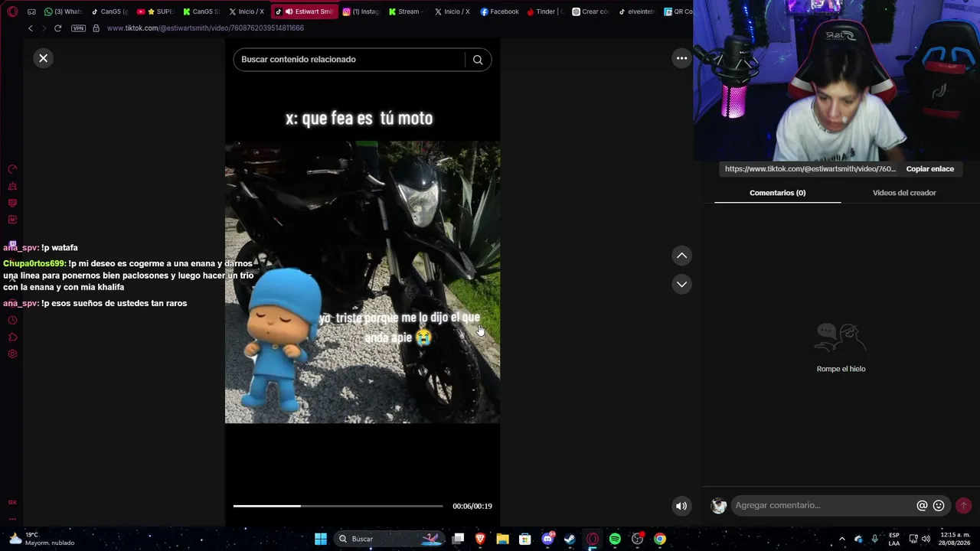This screenshot has width=980, height=551.
Task: Click the search magnifier icon in TikTok
Action: tap(478, 60)
